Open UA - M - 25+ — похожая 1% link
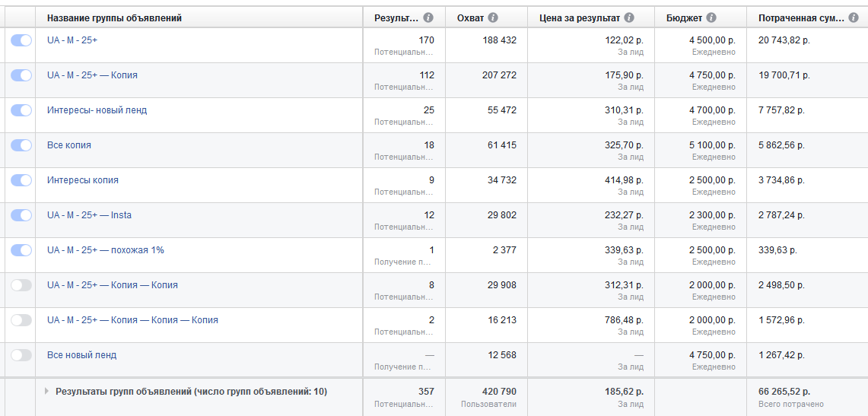868x416 pixels. pos(105,250)
